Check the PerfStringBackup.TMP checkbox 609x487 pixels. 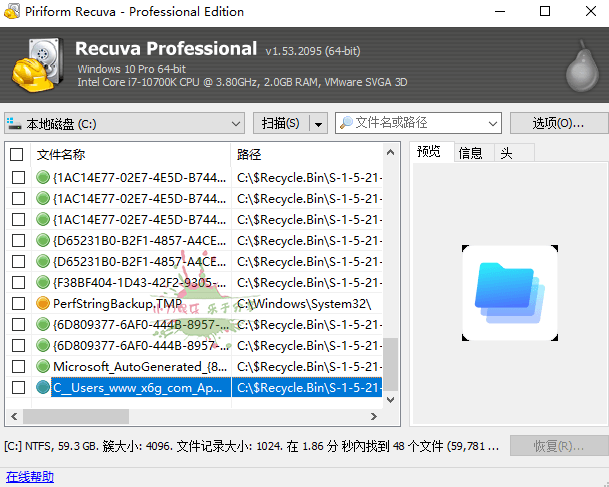[18, 303]
